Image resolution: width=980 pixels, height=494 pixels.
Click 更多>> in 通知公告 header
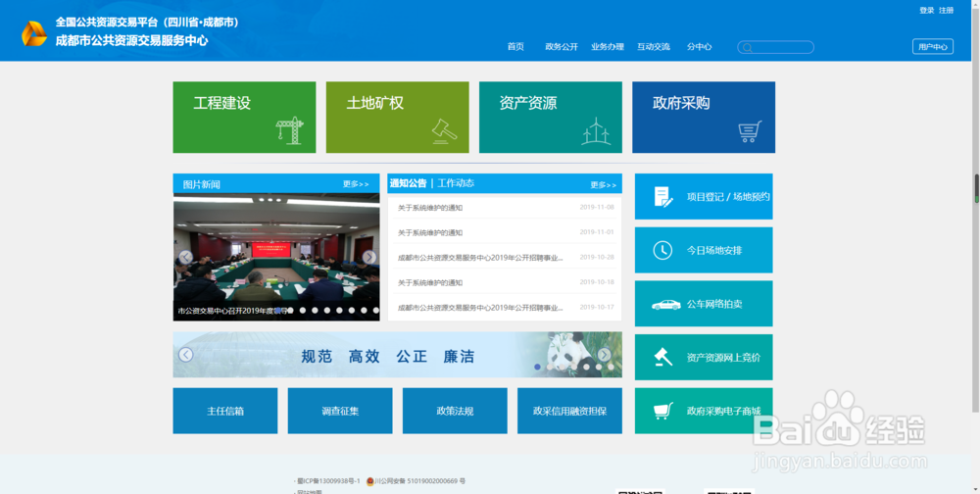coord(604,185)
